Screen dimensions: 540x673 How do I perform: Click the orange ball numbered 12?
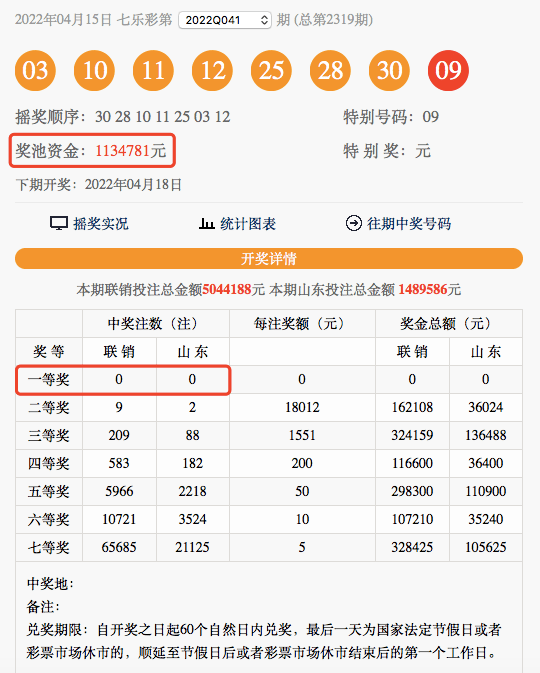[x=212, y=70]
